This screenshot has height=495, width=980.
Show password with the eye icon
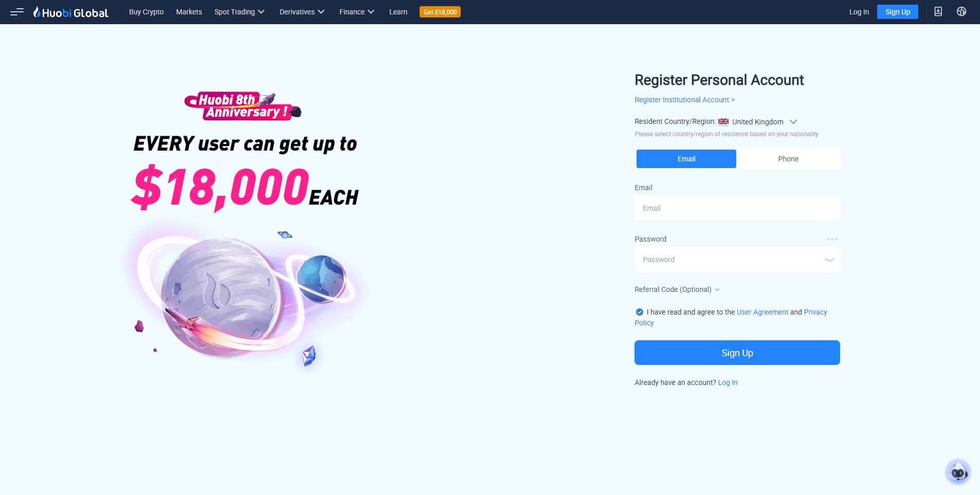click(829, 260)
